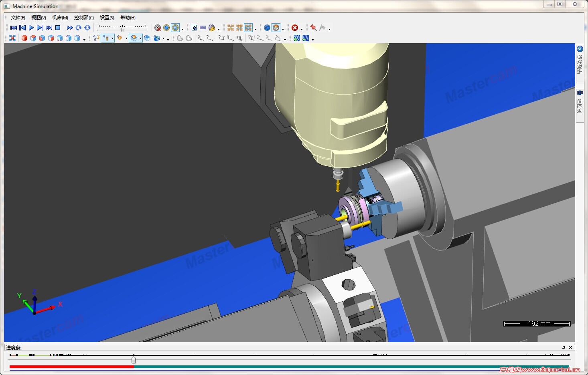The width and height of the screenshot is (588, 375).
Task: Click the blue box focus icon
Action: [147, 38]
